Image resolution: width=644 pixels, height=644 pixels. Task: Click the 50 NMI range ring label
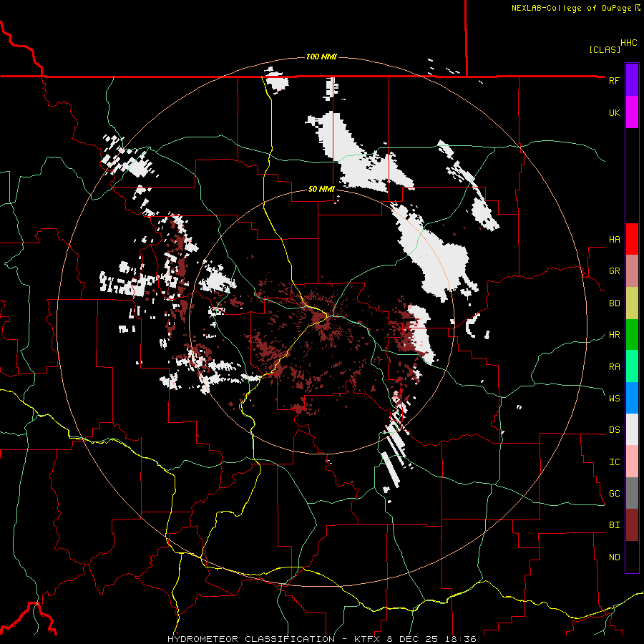click(x=321, y=189)
